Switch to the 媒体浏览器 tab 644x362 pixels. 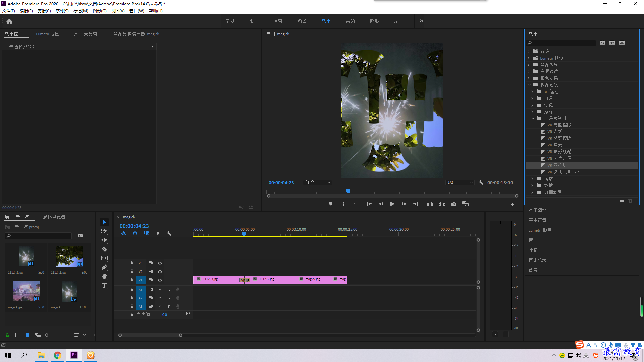(54, 217)
